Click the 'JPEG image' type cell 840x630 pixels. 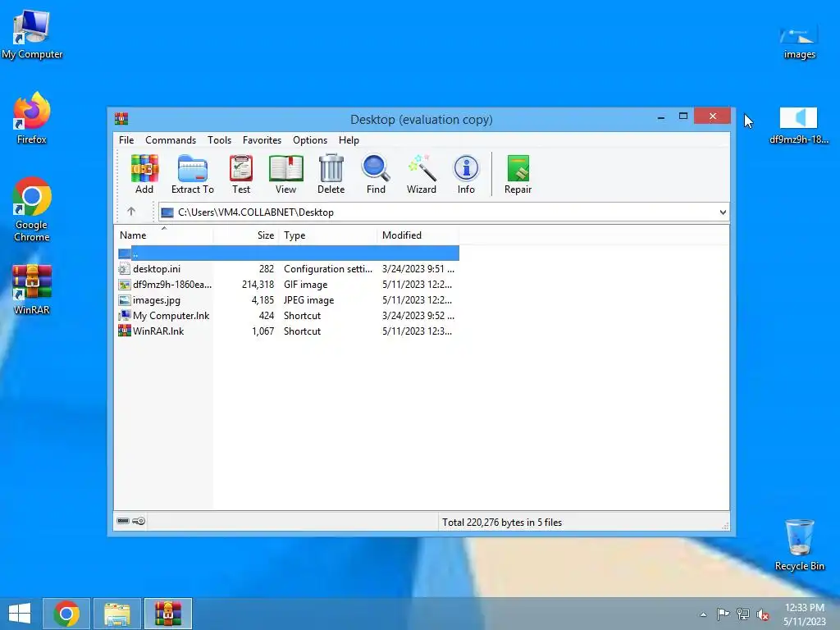click(x=308, y=300)
